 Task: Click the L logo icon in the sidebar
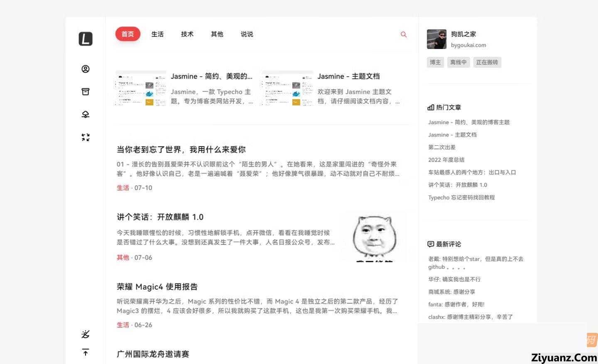[86, 39]
